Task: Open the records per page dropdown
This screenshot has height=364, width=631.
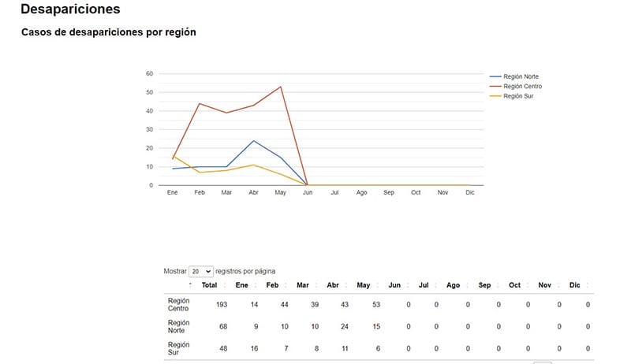Action: 201,271
